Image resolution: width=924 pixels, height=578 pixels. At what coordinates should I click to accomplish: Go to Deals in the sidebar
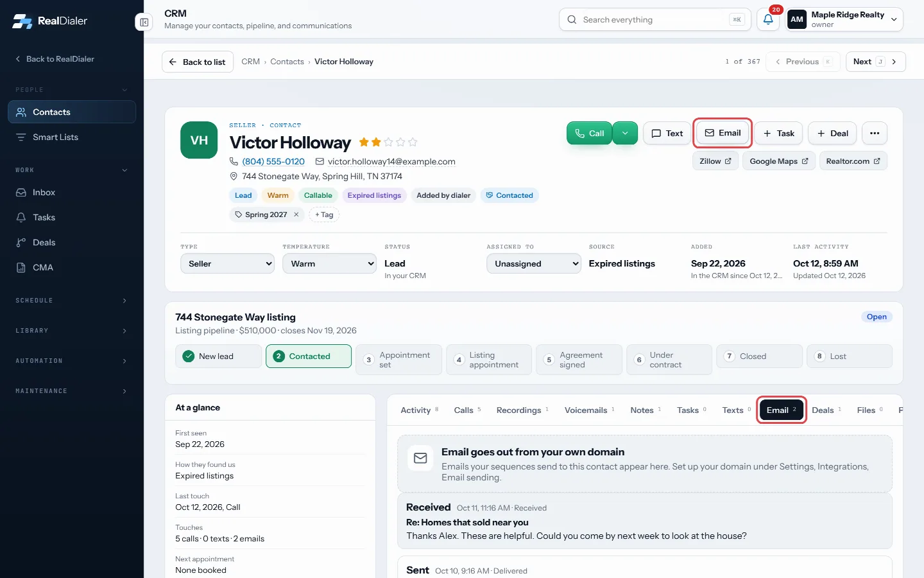72,242
